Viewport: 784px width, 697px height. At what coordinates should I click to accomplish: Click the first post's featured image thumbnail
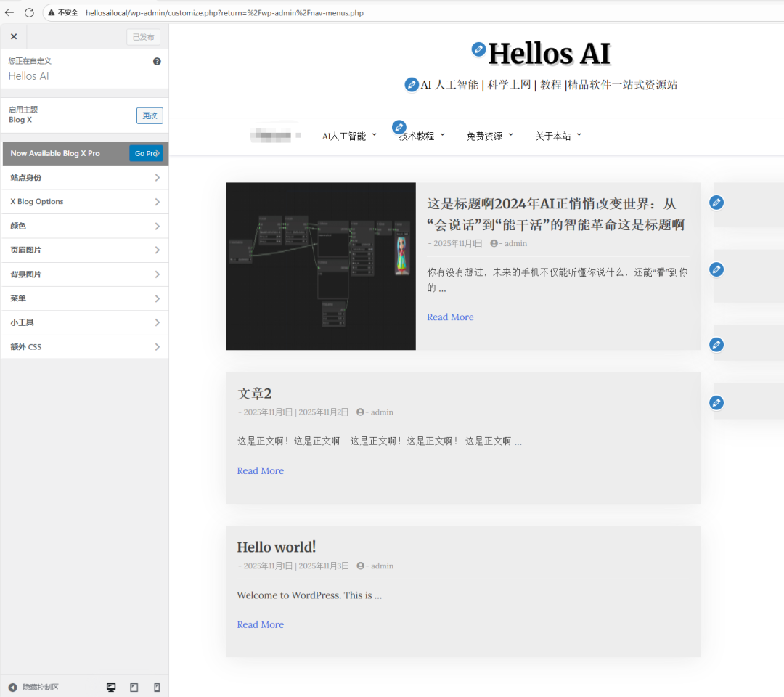(321, 266)
